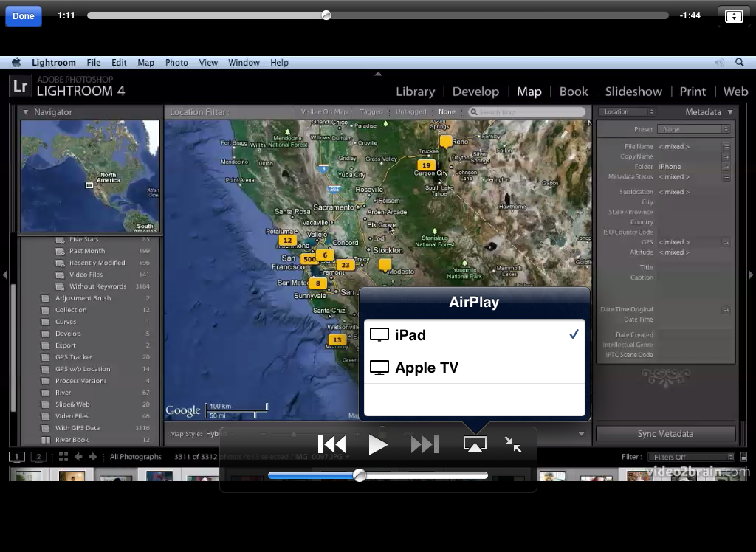Screen dimensions: 756x552
Task: Click the 8 cluster marker near San Mateo
Action: click(x=317, y=283)
